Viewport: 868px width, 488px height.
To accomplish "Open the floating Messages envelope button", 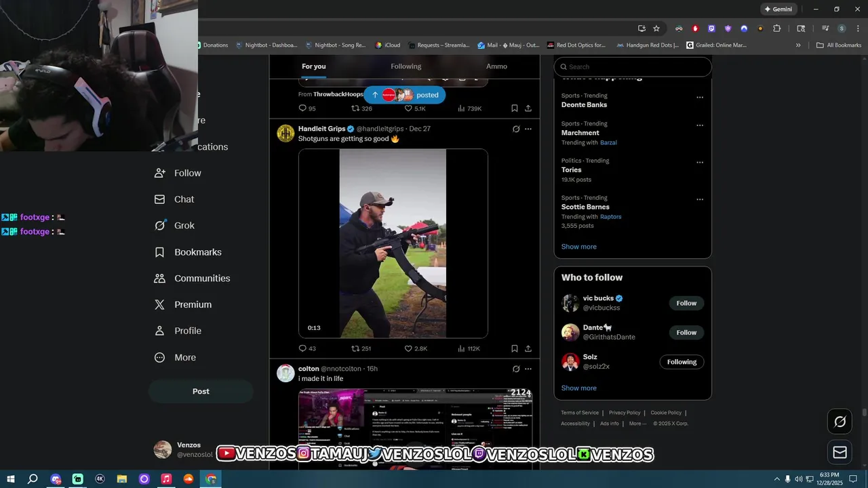I will pyautogui.click(x=840, y=452).
